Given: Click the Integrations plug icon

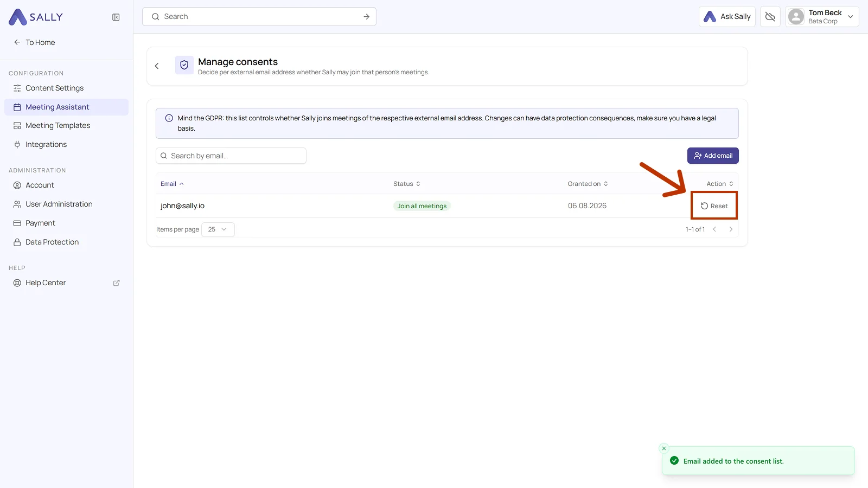Looking at the screenshot, I should pos(17,144).
